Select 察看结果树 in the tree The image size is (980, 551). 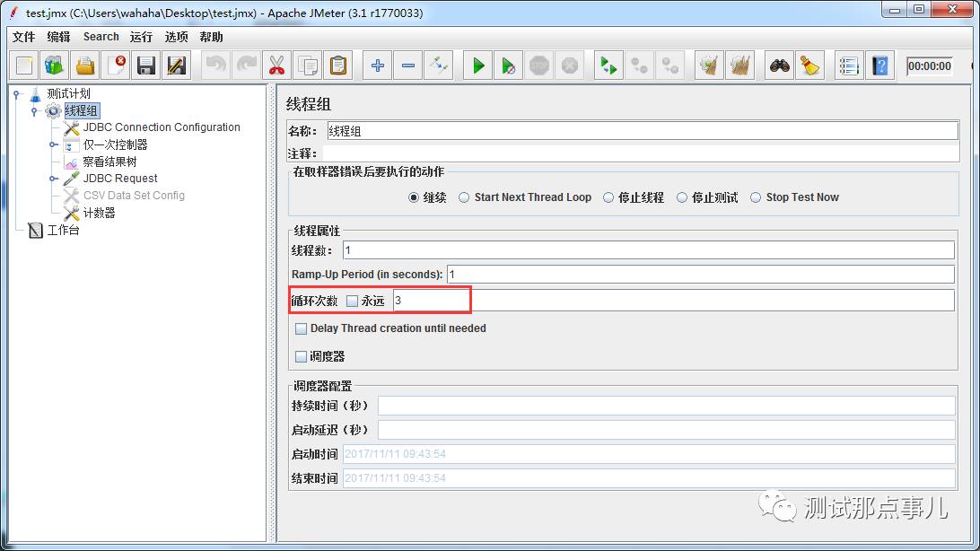[x=110, y=162]
